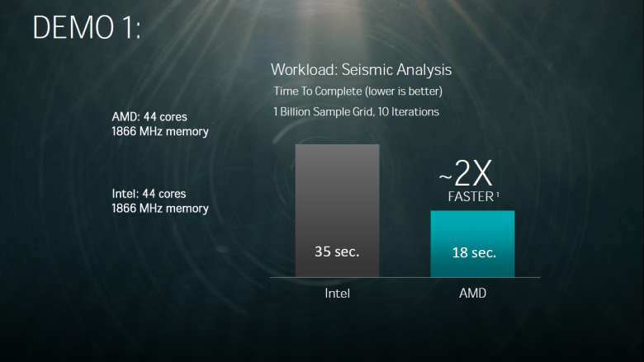644x362 pixels.
Task: Select the "35 sec." value label
Action: pos(337,252)
